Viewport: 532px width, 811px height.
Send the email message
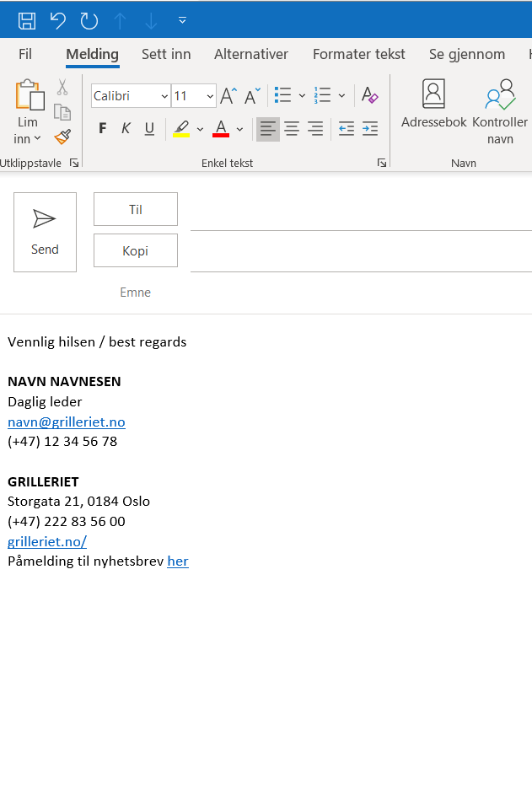(45, 232)
